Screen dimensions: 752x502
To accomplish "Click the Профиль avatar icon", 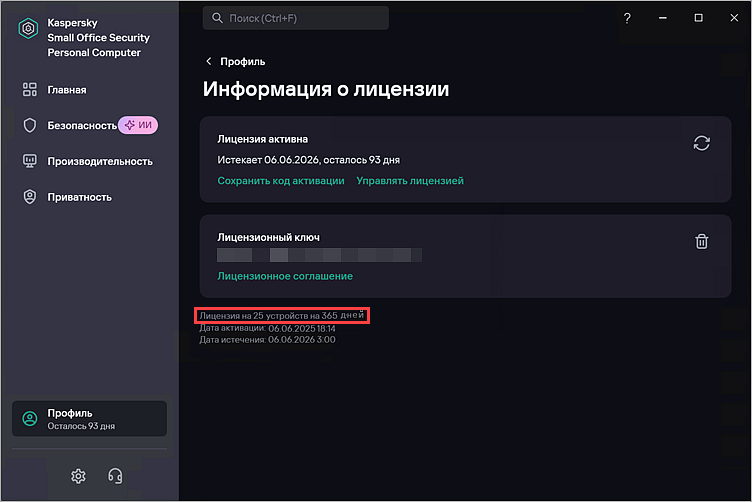I will pyautogui.click(x=30, y=419).
